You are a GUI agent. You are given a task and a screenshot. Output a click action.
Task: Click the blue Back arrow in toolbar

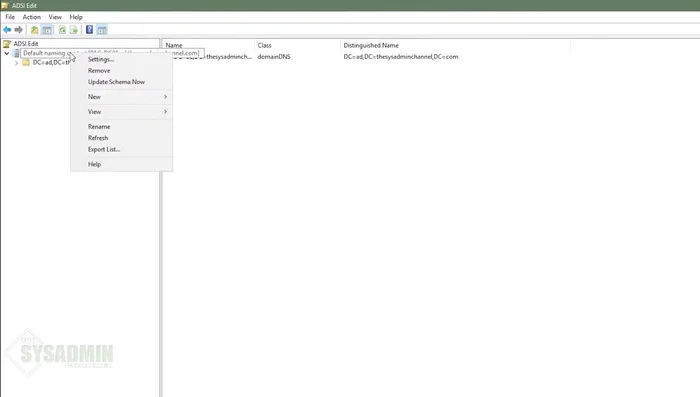pyautogui.click(x=7, y=30)
